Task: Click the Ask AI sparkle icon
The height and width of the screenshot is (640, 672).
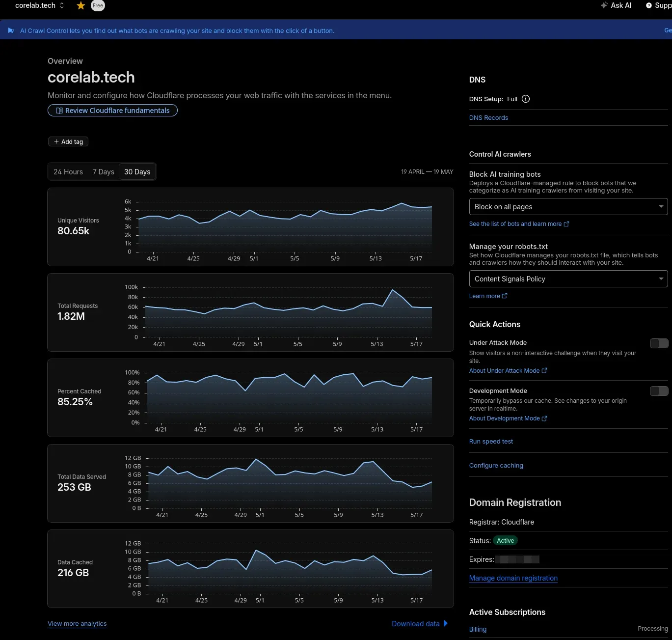Action: point(604,5)
